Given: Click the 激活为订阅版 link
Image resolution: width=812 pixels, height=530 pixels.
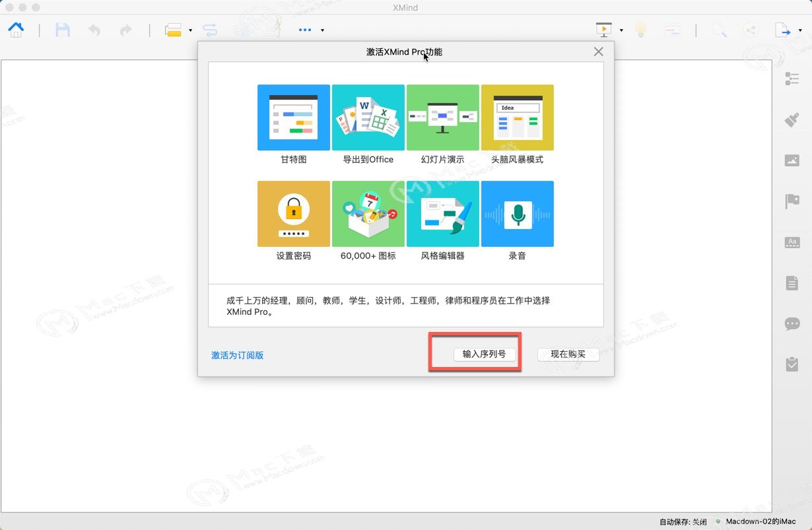Looking at the screenshot, I should (x=238, y=355).
